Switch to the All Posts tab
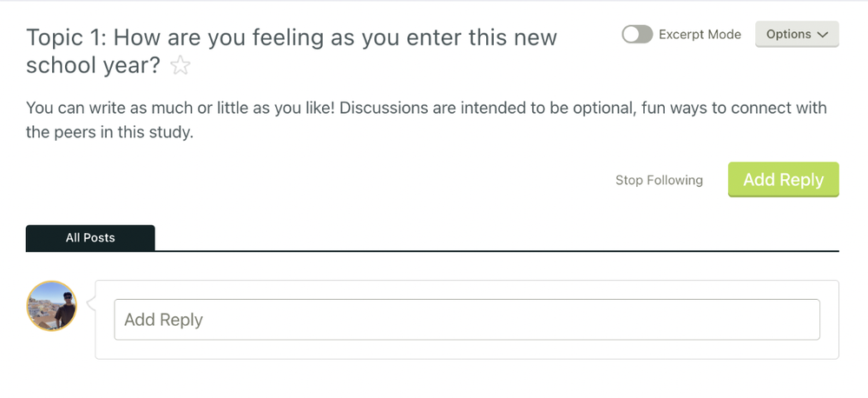The image size is (868, 398). (90, 238)
